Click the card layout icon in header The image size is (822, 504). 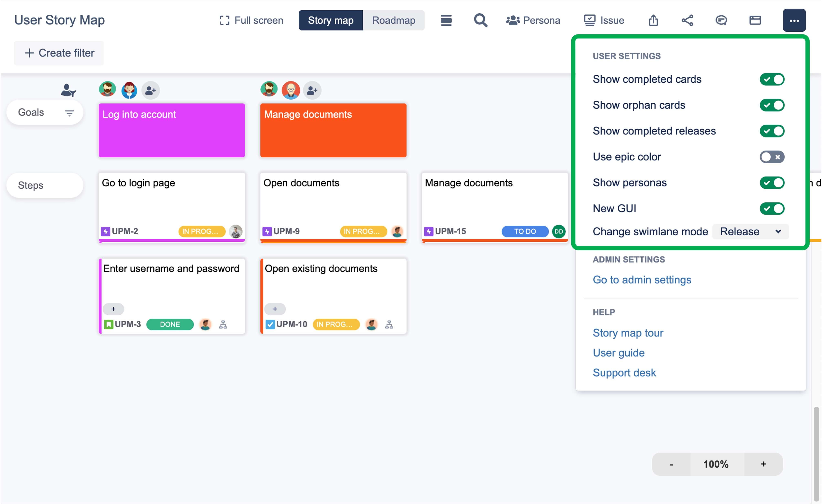(755, 20)
